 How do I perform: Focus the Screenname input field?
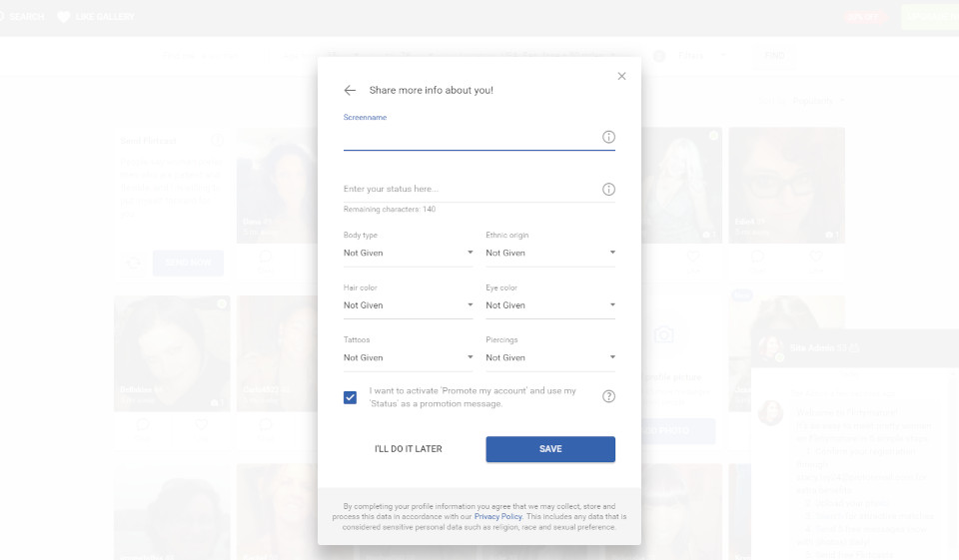point(470,137)
